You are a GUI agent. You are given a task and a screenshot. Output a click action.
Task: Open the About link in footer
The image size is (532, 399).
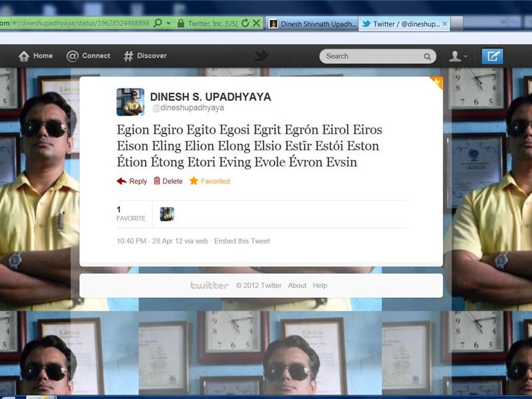point(297,286)
